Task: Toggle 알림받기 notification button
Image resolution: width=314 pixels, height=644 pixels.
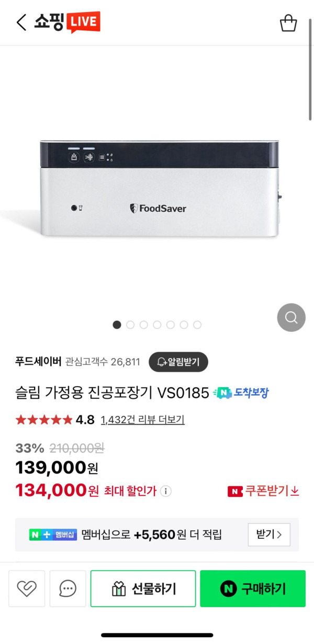Action: 178,362
